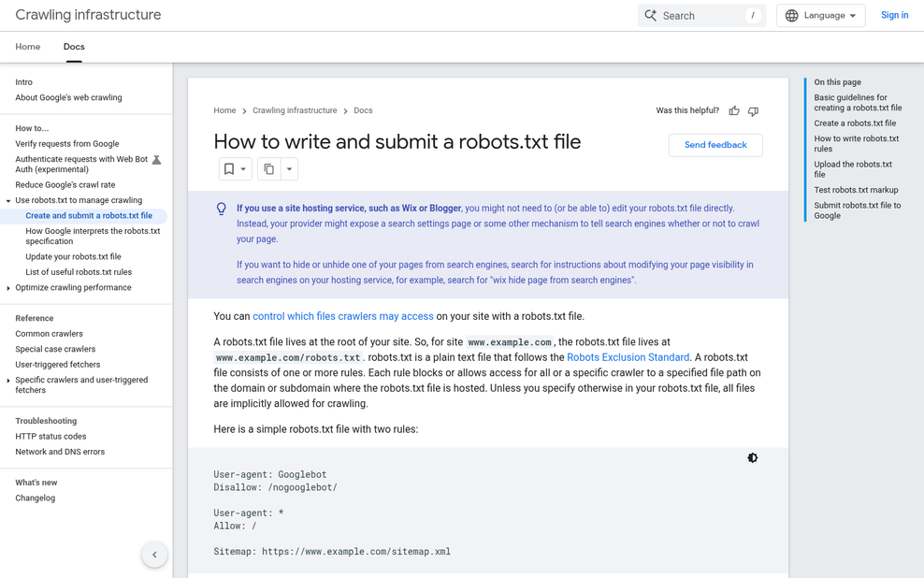Click Crawling infrastructure site title
Viewport: 924px width, 578px height.
pos(89,15)
